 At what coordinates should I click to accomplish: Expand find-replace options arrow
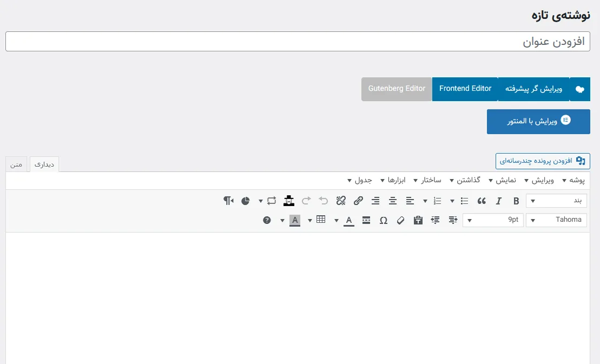point(261,201)
